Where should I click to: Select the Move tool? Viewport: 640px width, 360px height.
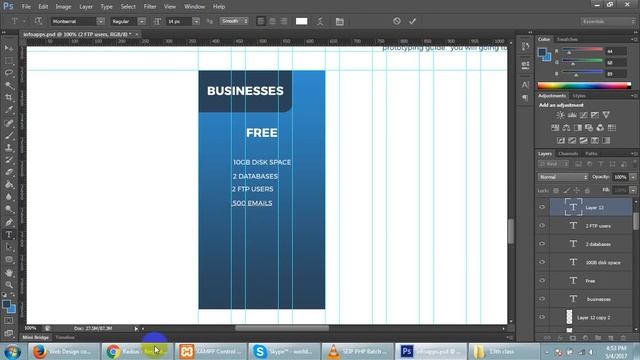click(x=9, y=48)
